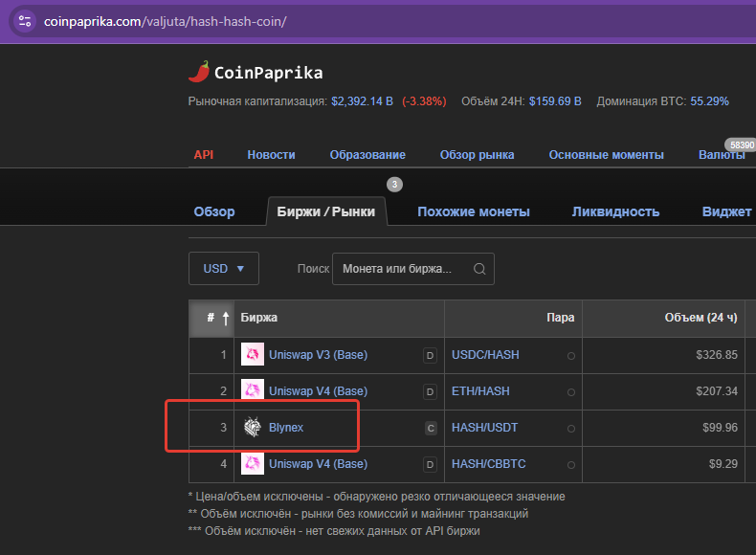
Task: Click the circle indicator next to USDC/HASH
Action: coord(571,356)
